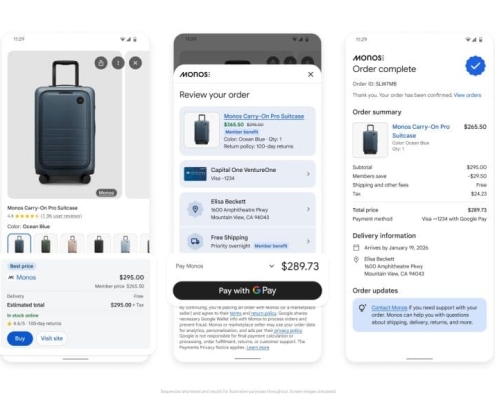This screenshot has width=495, height=400.
Task: Open the three-dot more options icon
Action: (x=118, y=63)
